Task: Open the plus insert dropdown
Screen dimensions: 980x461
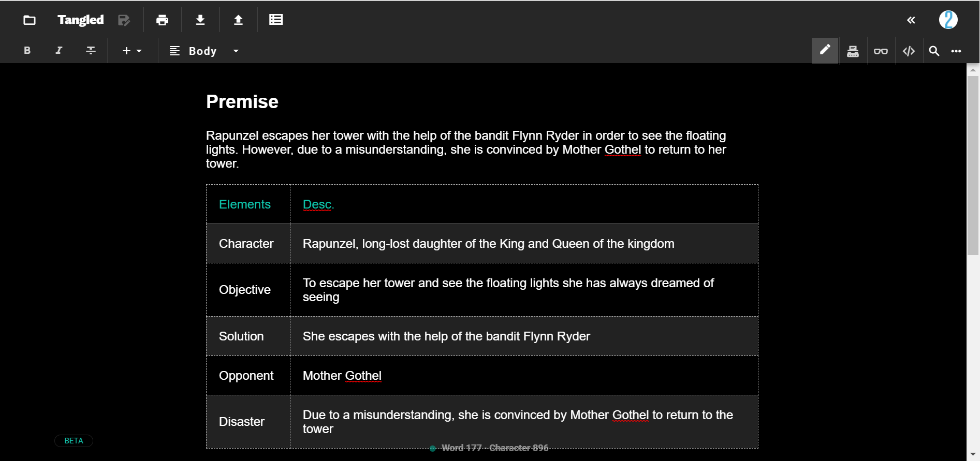Action: coord(132,51)
